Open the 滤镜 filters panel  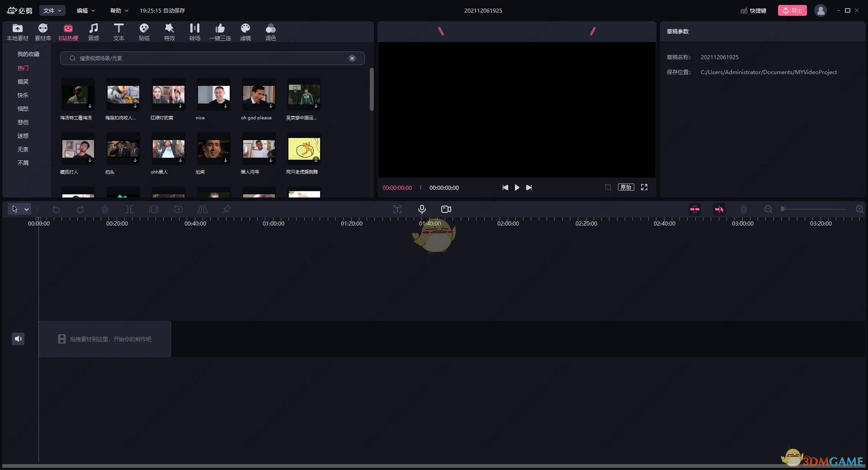pos(245,32)
